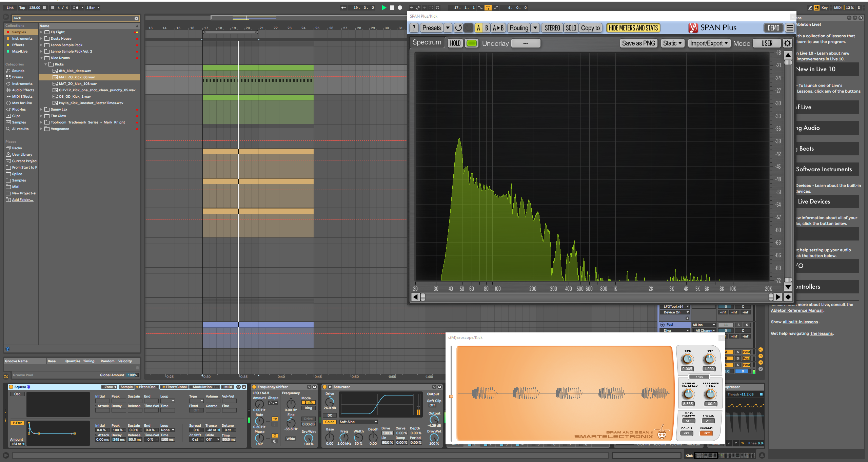Switch to the Filter/Global tab in Squeal
This screenshot has width=868, height=462.
[x=174, y=387]
